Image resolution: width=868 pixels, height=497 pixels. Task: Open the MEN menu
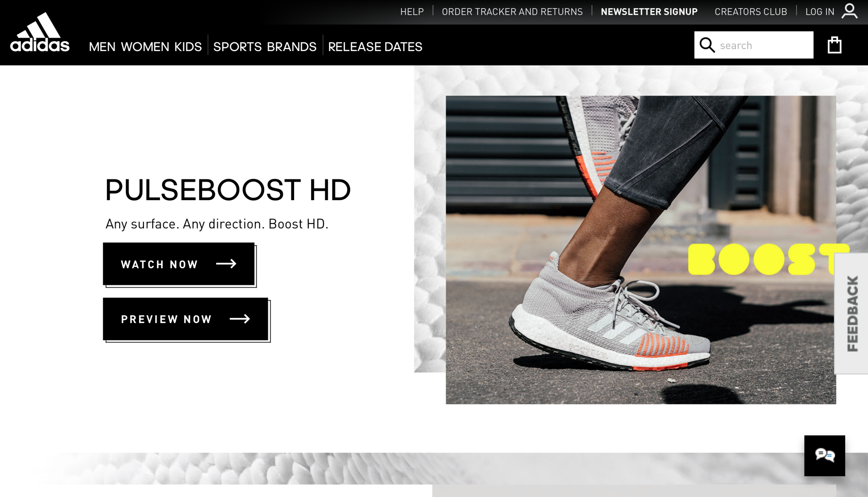(102, 47)
